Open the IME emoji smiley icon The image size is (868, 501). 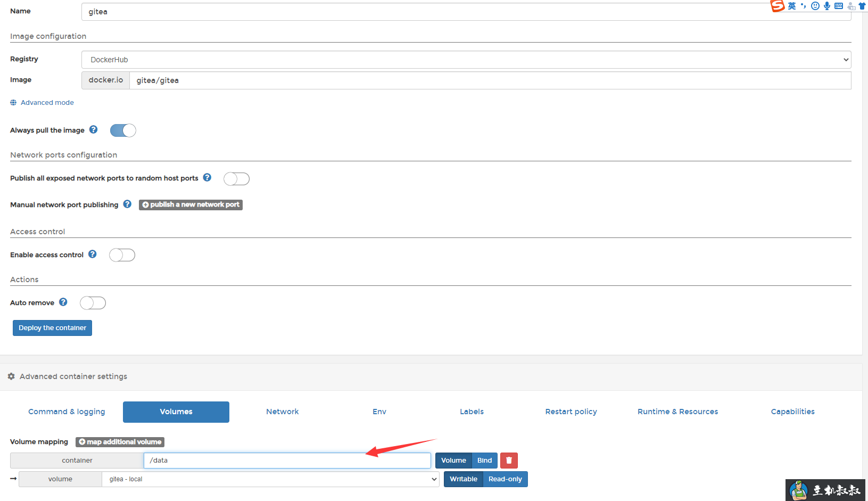pyautogui.click(x=815, y=6)
